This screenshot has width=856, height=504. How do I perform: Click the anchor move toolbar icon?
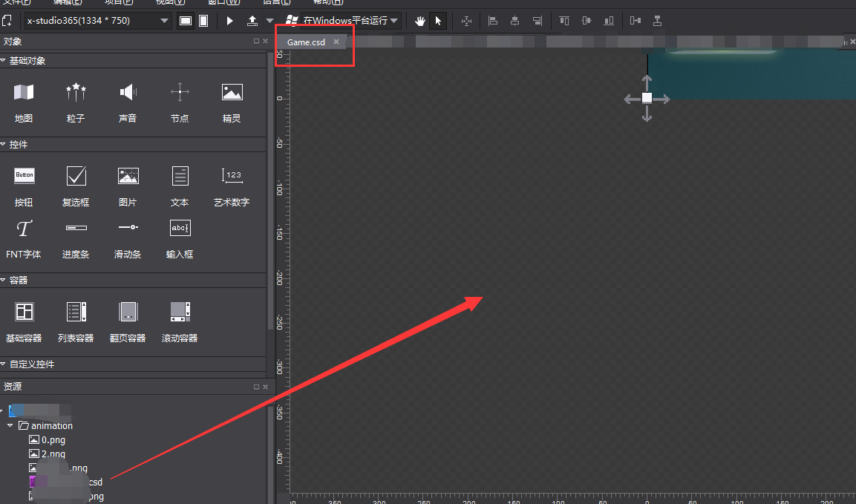coord(466,21)
